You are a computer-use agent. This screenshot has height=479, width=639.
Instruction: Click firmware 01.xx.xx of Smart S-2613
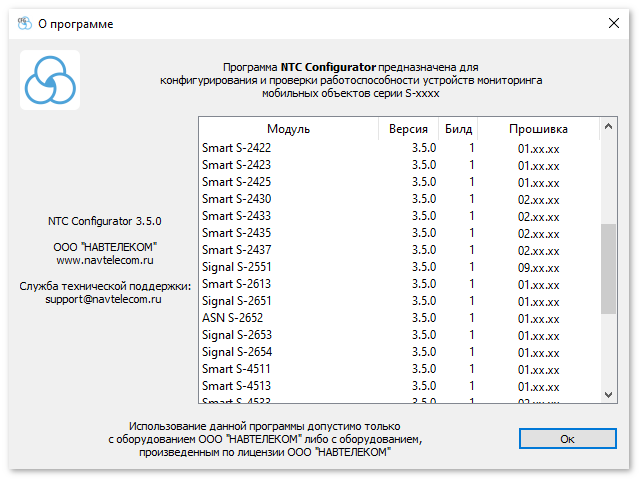pos(538,285)
